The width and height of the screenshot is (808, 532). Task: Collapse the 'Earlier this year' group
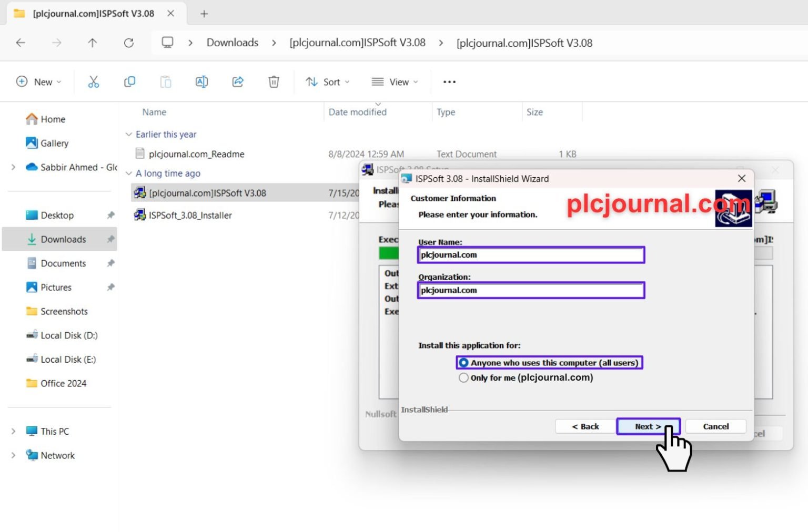click(129, 134)
